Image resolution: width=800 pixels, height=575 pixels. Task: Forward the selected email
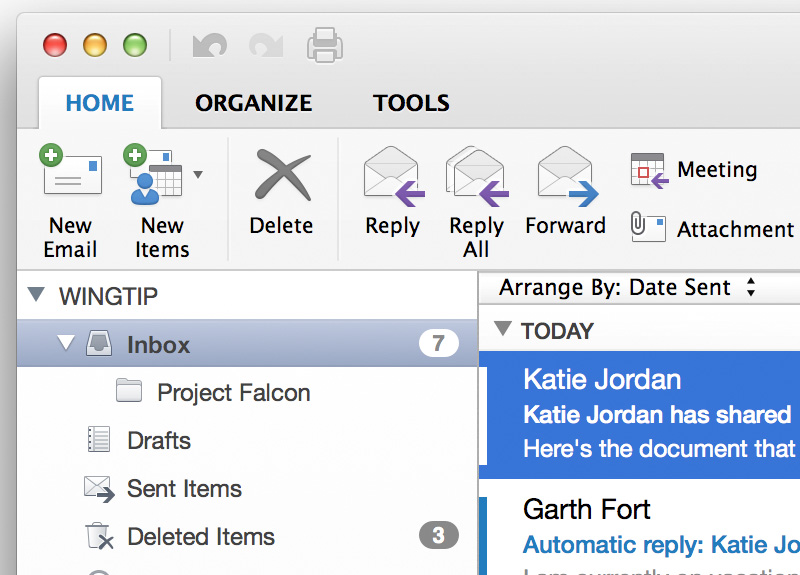566,176
